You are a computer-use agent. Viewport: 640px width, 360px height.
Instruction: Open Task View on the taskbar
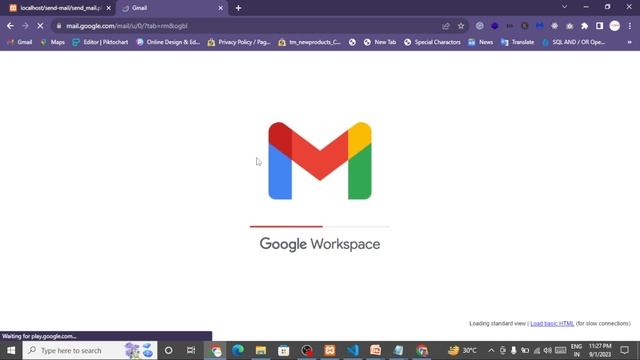191,350
